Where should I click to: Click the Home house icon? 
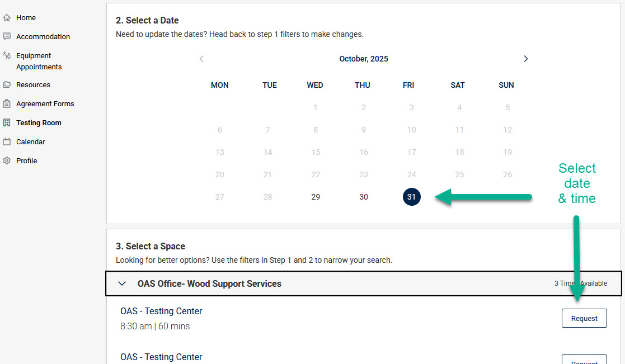(x=7, y=18)
